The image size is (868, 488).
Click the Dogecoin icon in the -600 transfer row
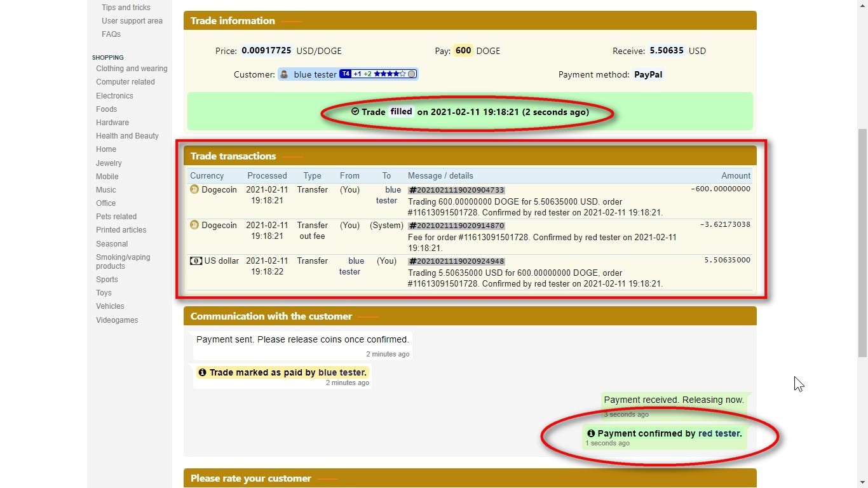(194, 189)
